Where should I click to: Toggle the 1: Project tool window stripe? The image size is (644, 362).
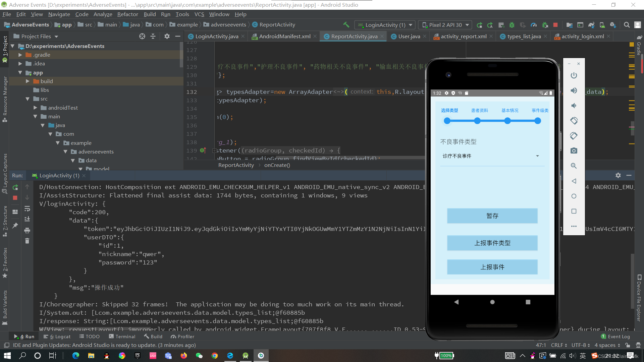[5, 49]
